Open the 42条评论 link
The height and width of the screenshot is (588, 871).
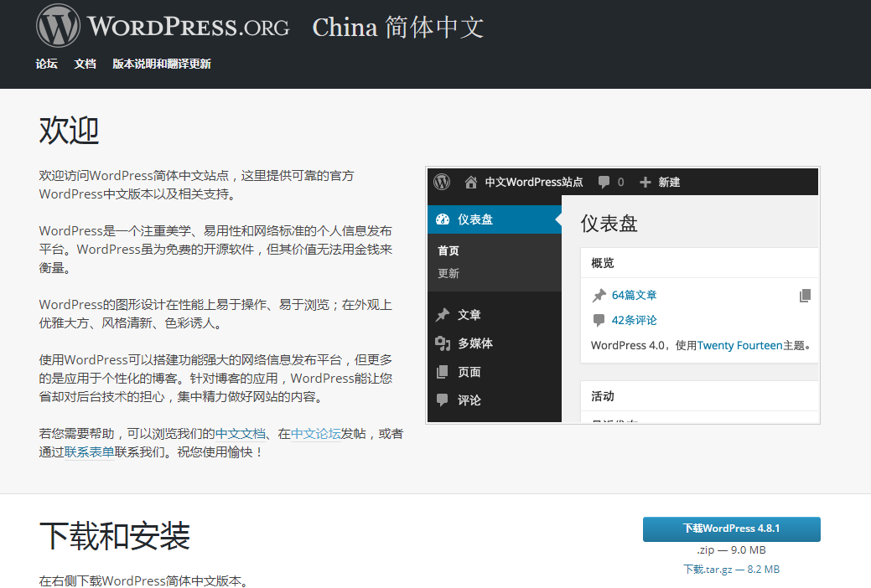tap(635, 320)
